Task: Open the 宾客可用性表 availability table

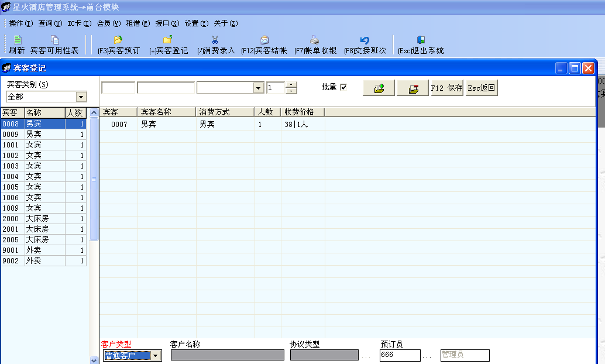Action: point(54,44)
